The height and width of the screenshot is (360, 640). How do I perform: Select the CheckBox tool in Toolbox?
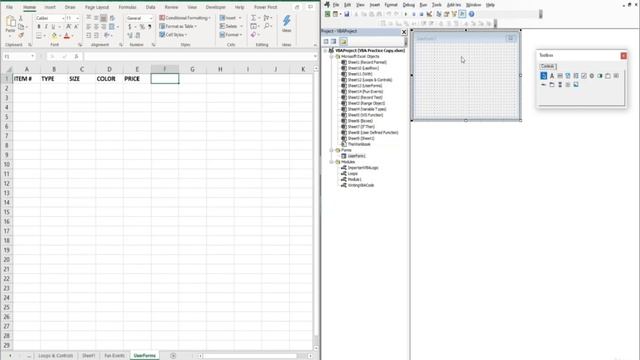point(584,76)
